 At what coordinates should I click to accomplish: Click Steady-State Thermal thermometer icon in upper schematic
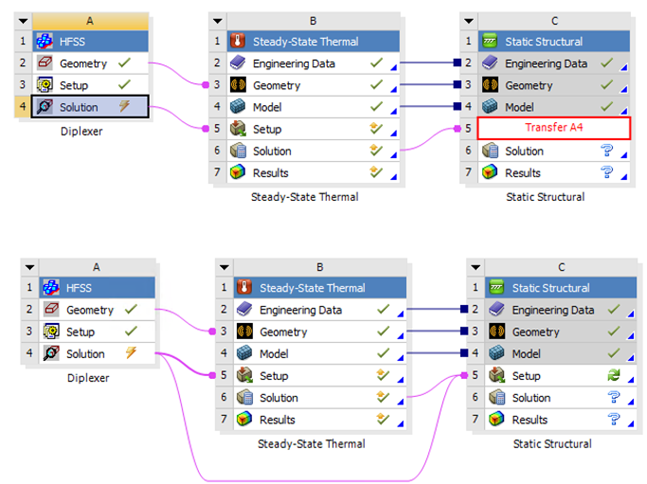click(238, 41)
